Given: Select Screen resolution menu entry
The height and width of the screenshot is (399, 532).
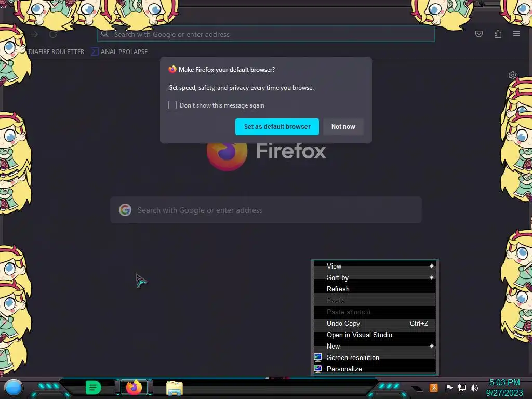Looking at the screenshot, I should click(375, 357).
